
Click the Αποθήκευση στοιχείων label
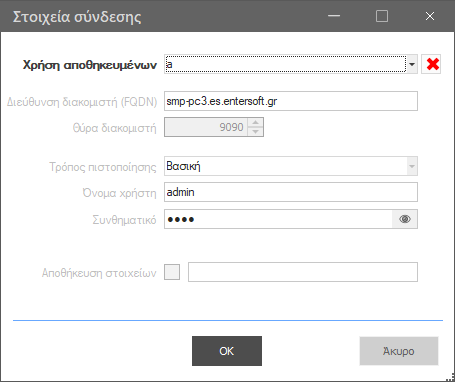coord(99,273)
